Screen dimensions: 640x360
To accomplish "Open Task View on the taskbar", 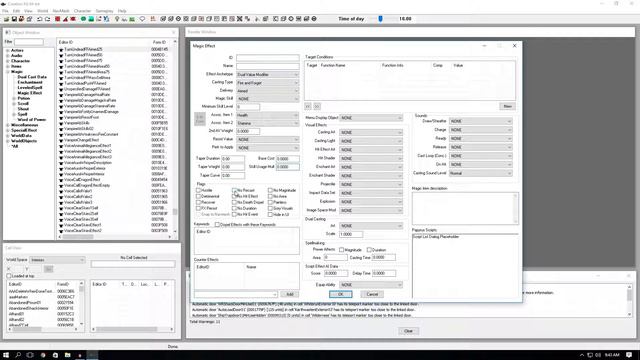I will click(30, 355).
